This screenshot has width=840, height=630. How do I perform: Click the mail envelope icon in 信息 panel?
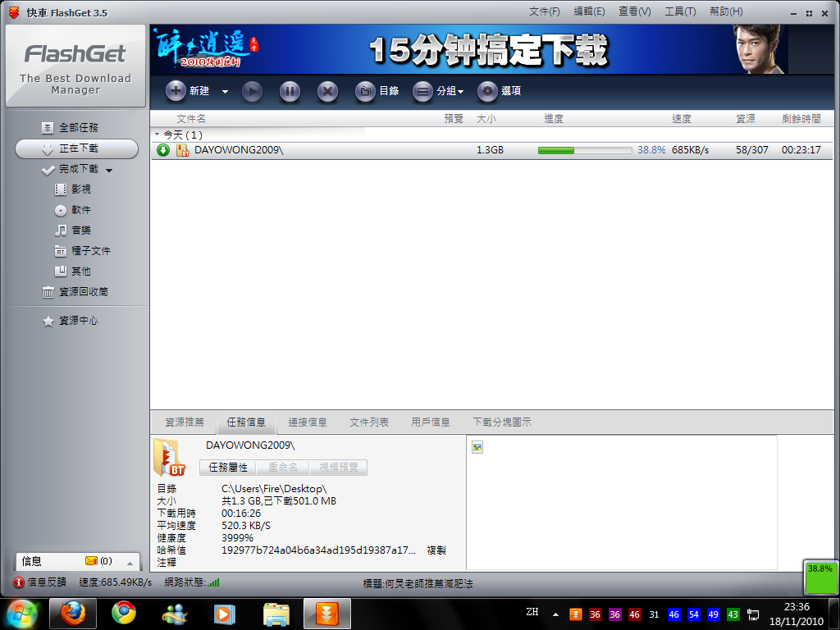pyautogui.click(x=92, y=561)
